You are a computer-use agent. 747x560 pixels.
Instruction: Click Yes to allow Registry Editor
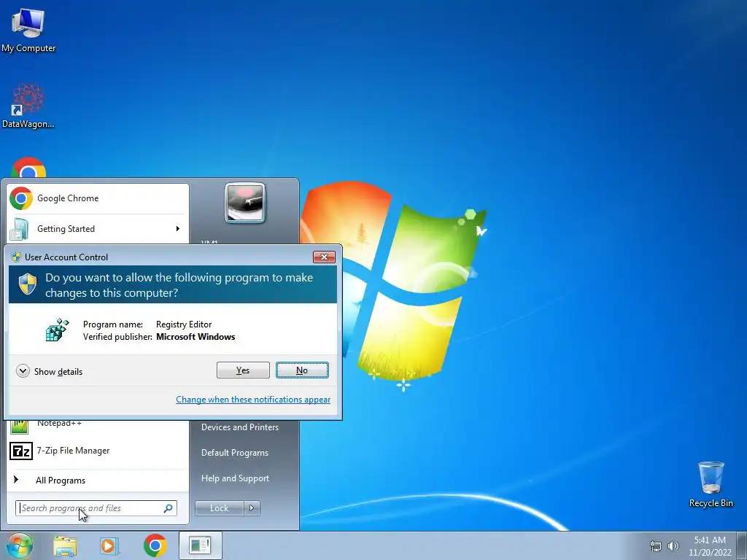(243, 370)
